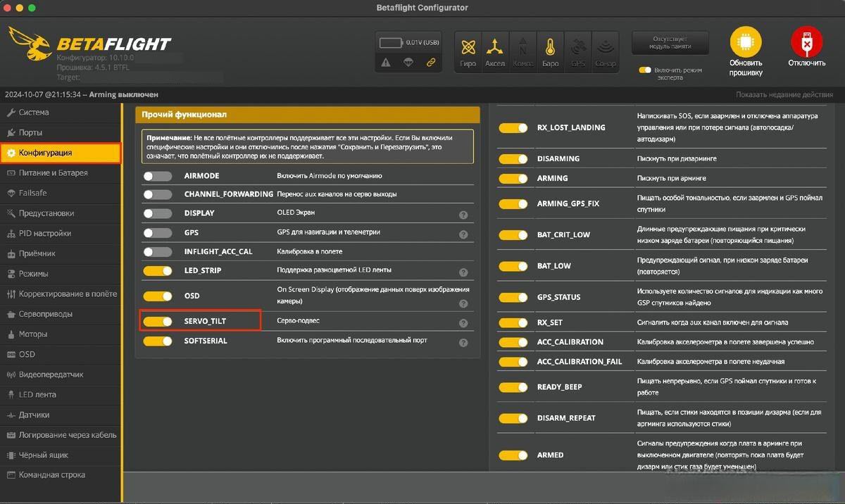Switch off the ARMED beeper toggle
Screen dimensions: 845x504
coord(513,455)
